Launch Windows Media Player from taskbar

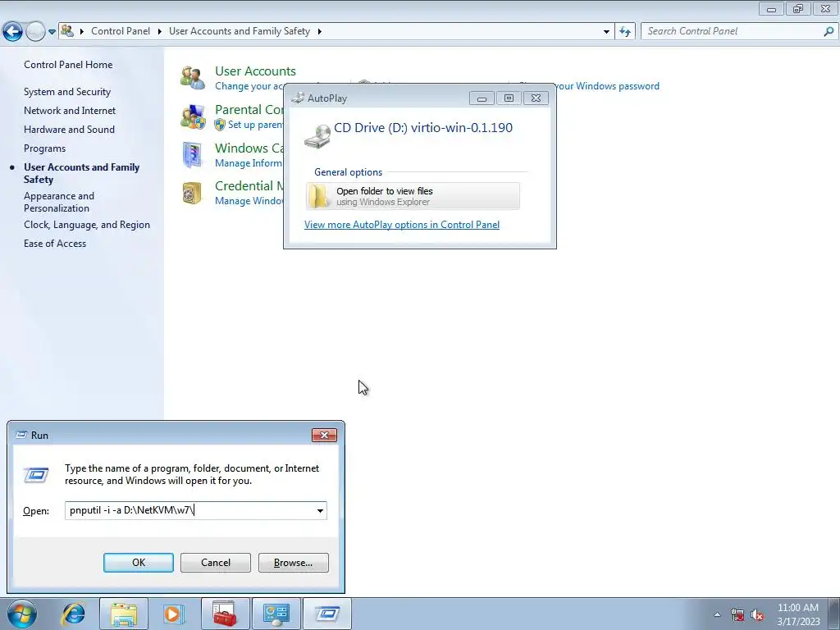coord(173,614)
